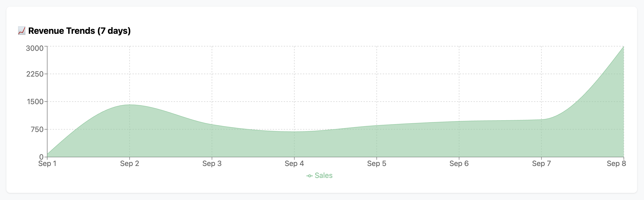
Task: Click the Sales legend marker icon
Action: tap(309, 176)
